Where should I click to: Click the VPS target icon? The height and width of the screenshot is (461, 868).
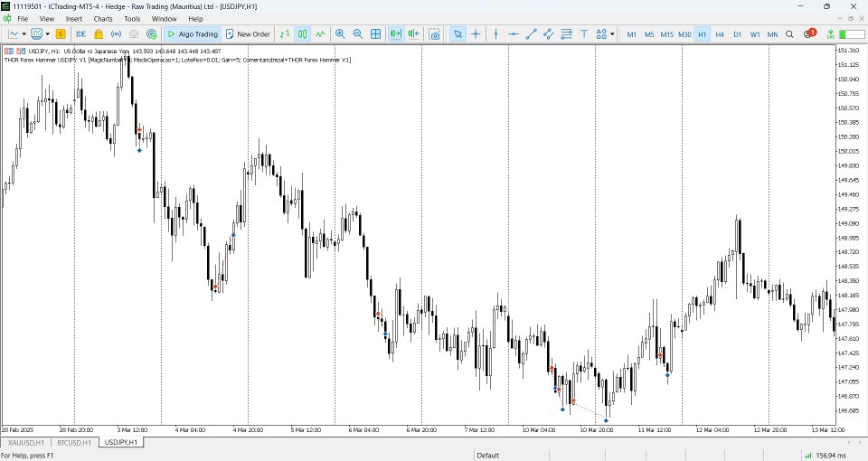(152, 34)
